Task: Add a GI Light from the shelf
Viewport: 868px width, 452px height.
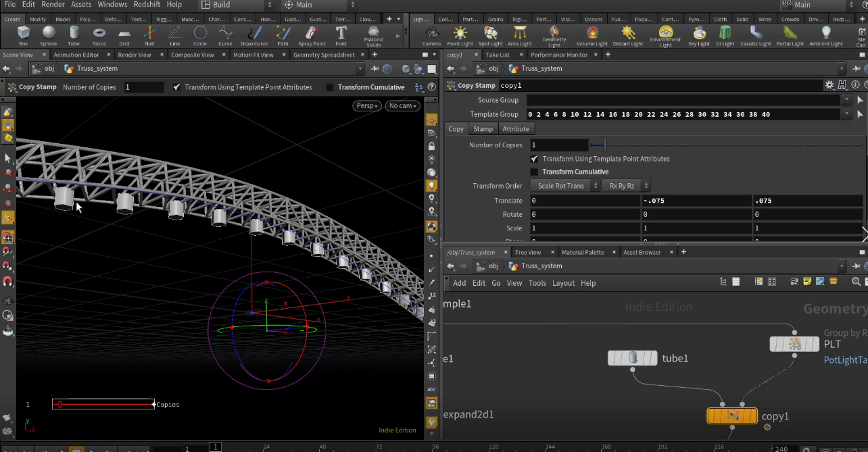Action: (x=725, y=36)
